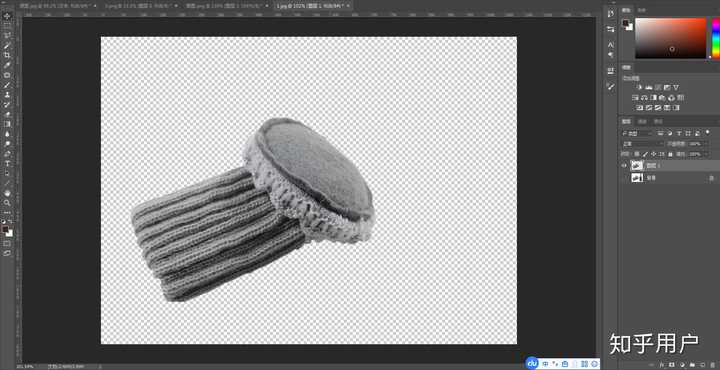Select the Line shape tool

point(7,184)
